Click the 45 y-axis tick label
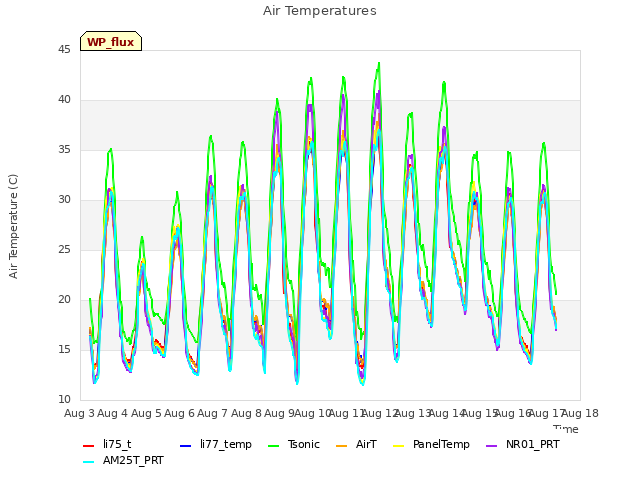The height and width of the screenshot is (480, 640). point(64,50)
